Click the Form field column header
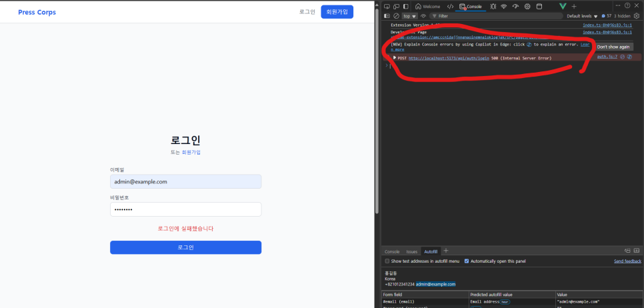The height and width of the screenshot is (308, 644). point(425,295)
